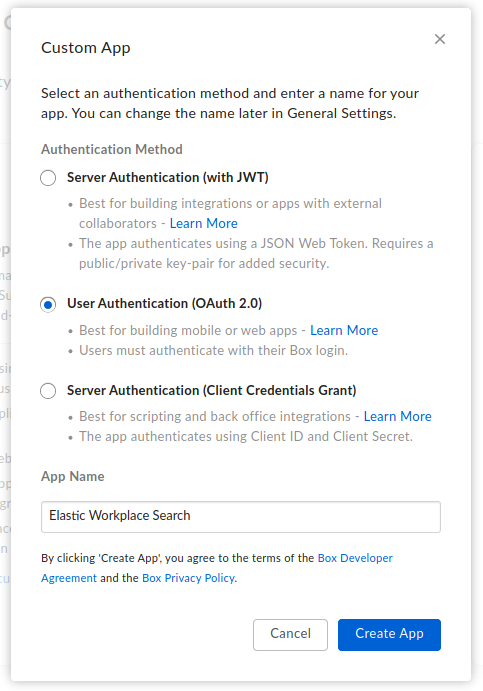Screen dimensions: 483x691
Task: Select Server Authentication (Client Credentials Grant) radio
Action: 48,391
